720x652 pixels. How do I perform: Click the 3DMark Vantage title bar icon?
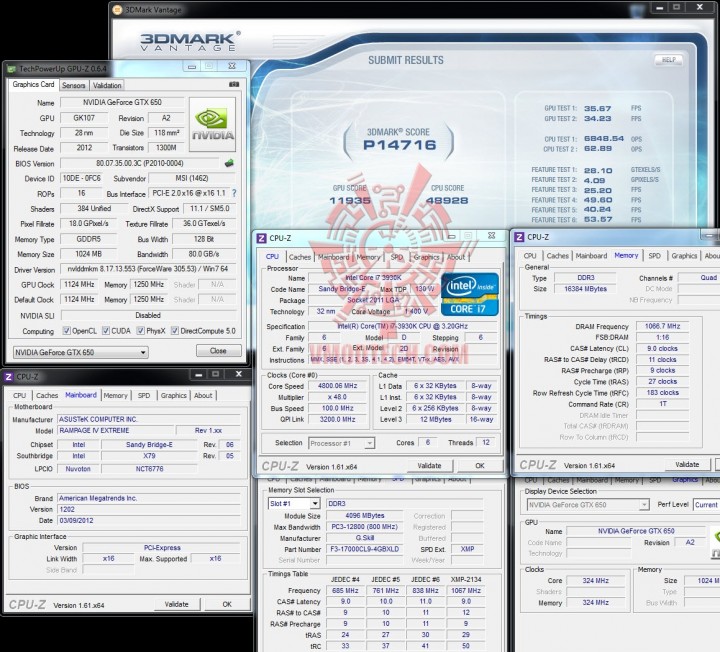point(118,10)
